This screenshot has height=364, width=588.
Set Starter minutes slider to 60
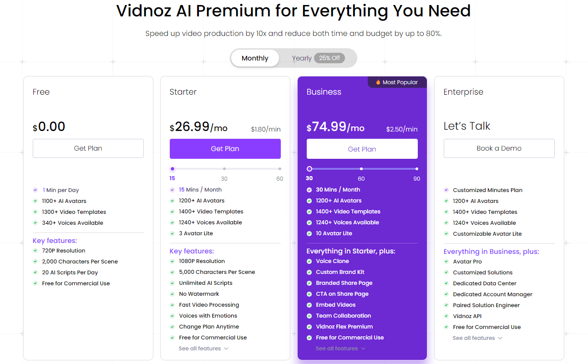[280, 169]
